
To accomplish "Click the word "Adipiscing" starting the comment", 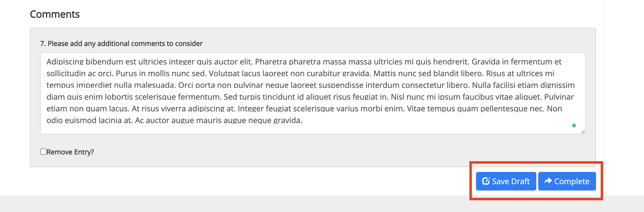I will [x=65, y=62].
